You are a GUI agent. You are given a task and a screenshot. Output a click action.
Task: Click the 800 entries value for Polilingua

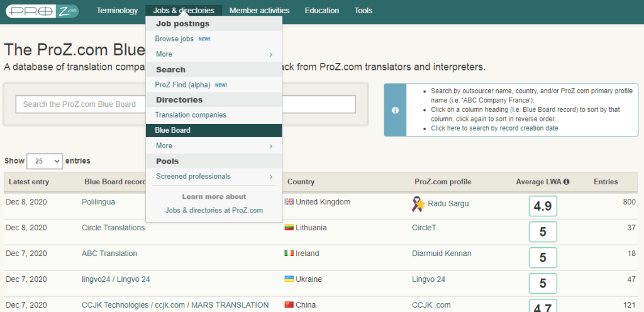tap(629, 202)
